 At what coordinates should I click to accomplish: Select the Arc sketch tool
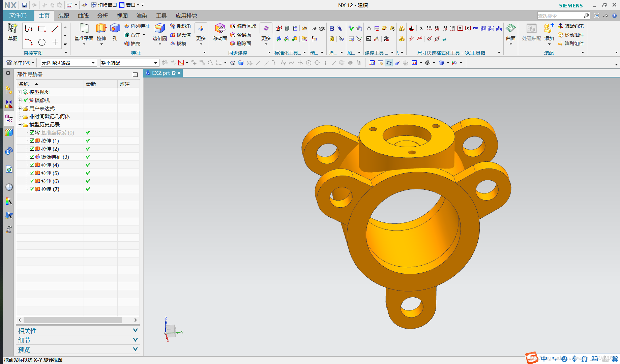29,42
